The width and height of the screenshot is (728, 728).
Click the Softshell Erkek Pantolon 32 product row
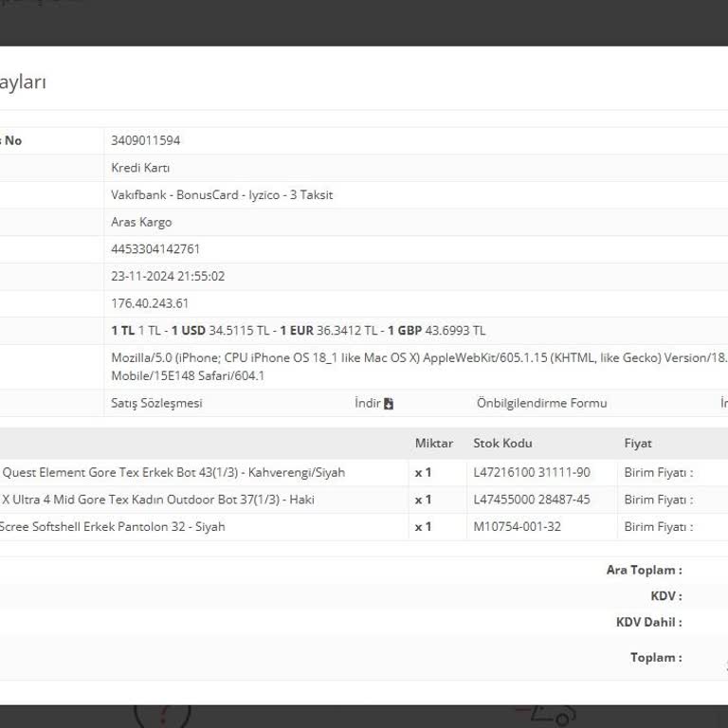[x=112, y=527]
